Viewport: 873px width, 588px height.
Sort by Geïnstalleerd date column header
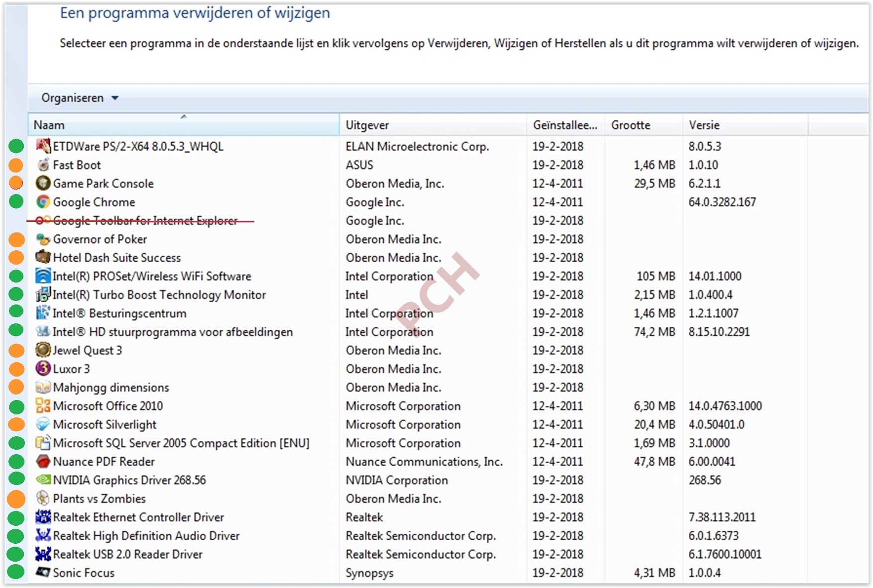tap(565, 125)
